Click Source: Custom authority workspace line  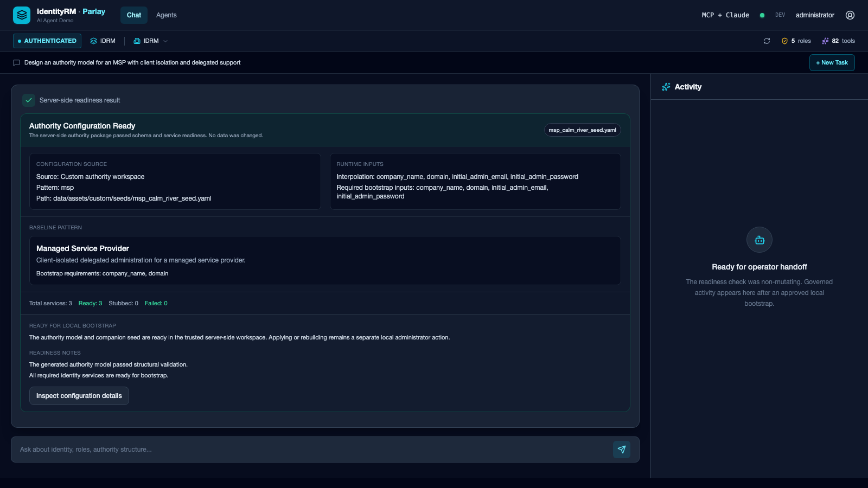[90, 177]
